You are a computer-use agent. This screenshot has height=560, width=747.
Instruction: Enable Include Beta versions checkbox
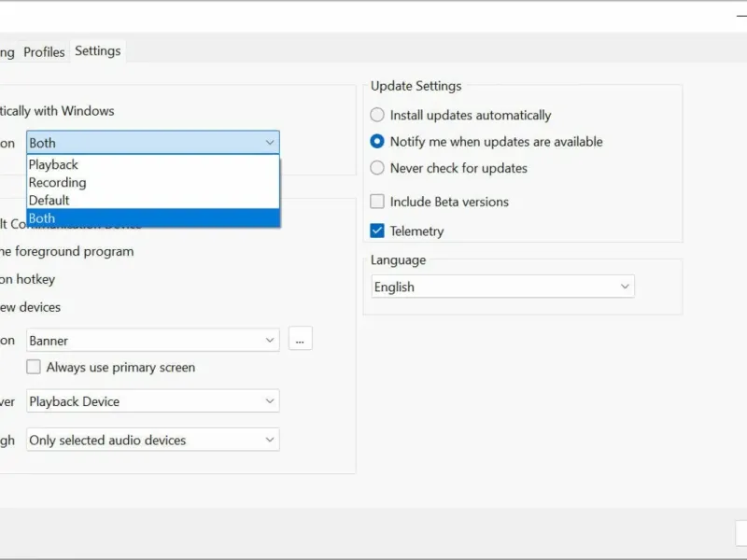tap(377, 202)
